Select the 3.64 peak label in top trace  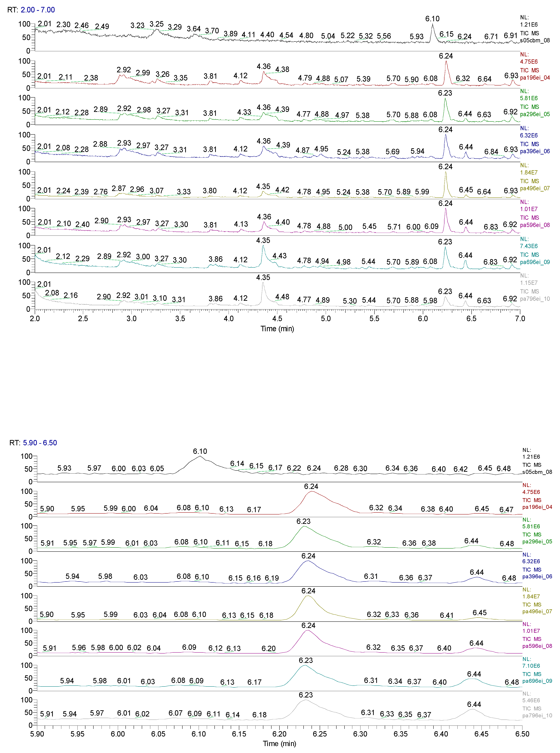[x=194, y=29]
